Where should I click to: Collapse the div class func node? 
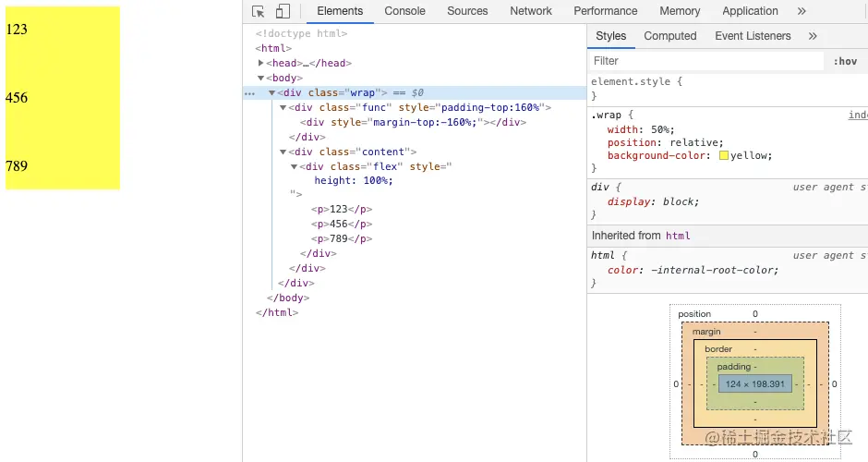tap(283, 107)
